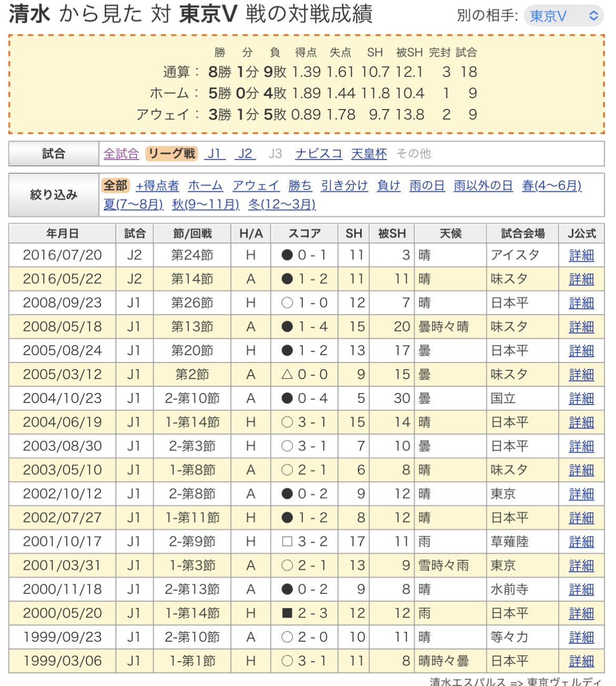The height and width of the screenshot is (686, 616).
Task: Click the score cell △ 0 - 0
Action: click(305, 375)
